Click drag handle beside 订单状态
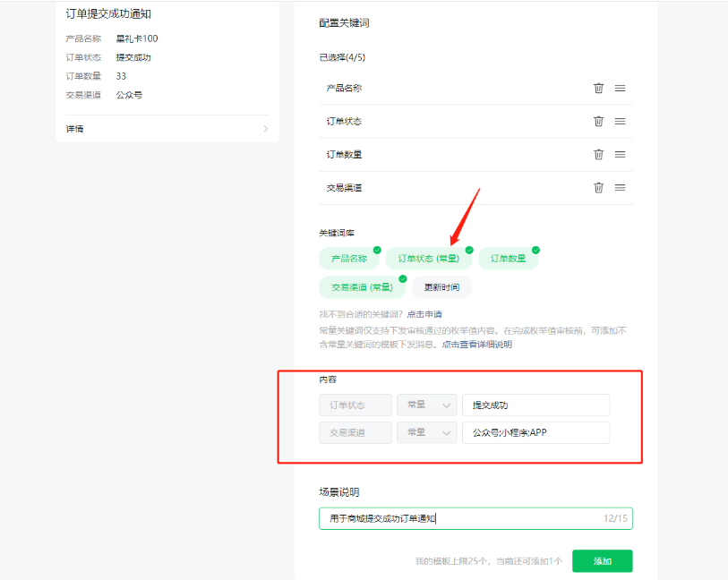Image resolution: width=728 pixels, height=580 pixels. coord(620,121)
